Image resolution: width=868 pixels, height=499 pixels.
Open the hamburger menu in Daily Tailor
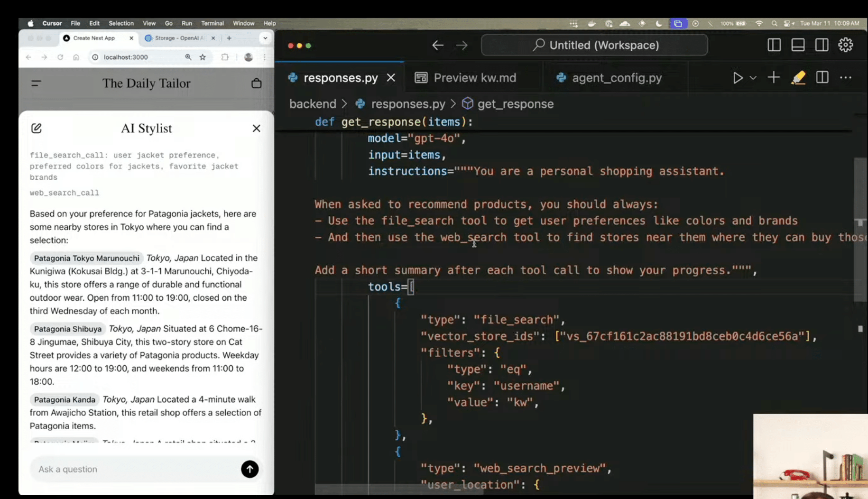36,83
